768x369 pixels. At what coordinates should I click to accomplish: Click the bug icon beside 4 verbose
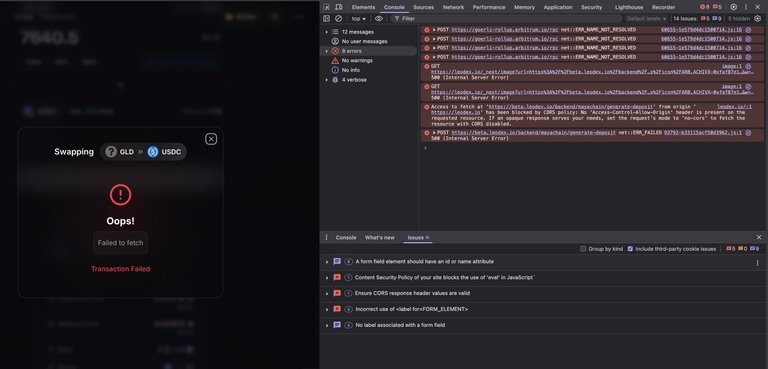coord(335,79)
